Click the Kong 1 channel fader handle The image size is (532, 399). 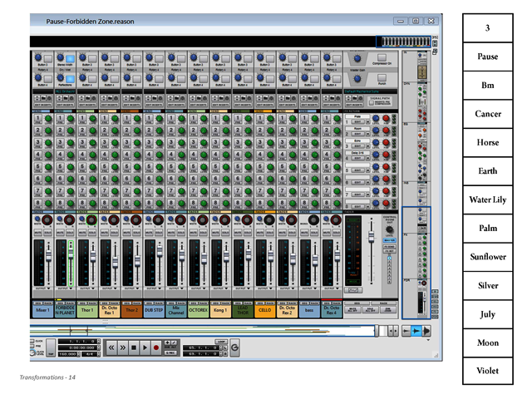[226, 258]
